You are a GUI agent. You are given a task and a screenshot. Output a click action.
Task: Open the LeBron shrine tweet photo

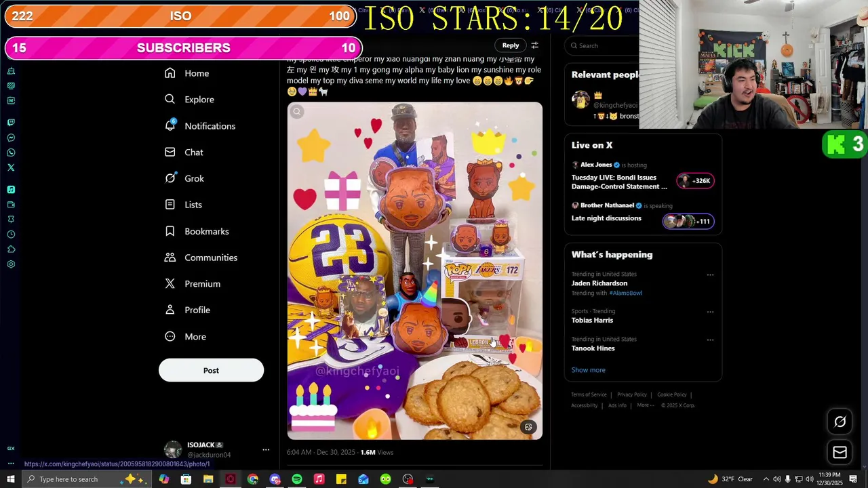pyautogui.click(x=414, y=271)
